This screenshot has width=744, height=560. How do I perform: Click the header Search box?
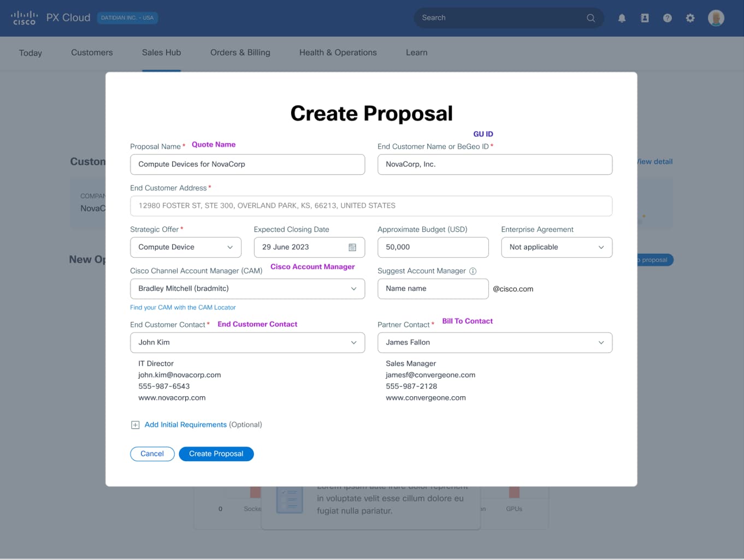click(509, 18)
